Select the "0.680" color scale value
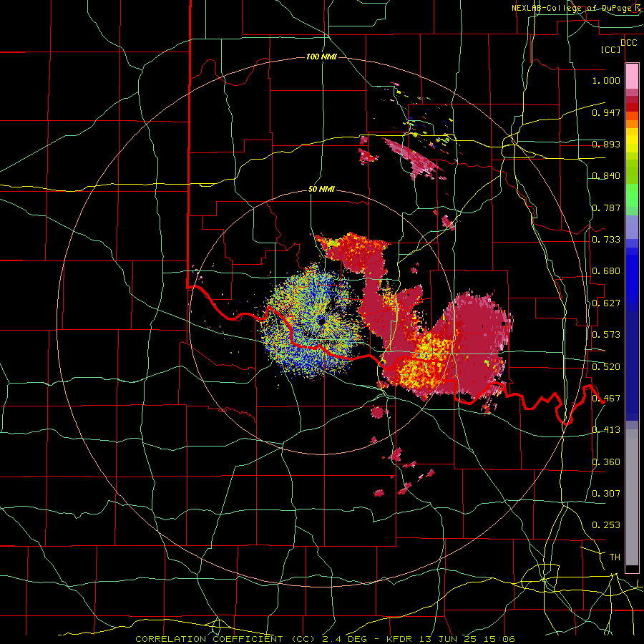This screenshot has width=644, height=644. point(606,271)
